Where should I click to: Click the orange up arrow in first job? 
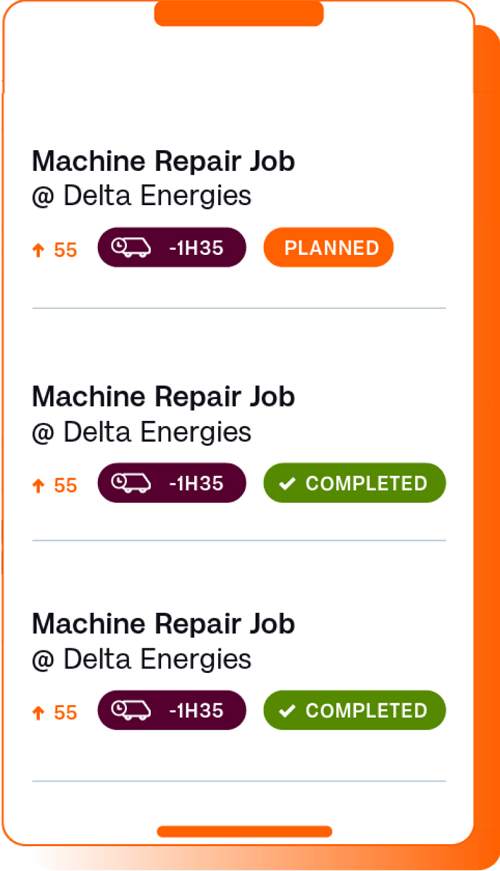(x=38, y=250)
